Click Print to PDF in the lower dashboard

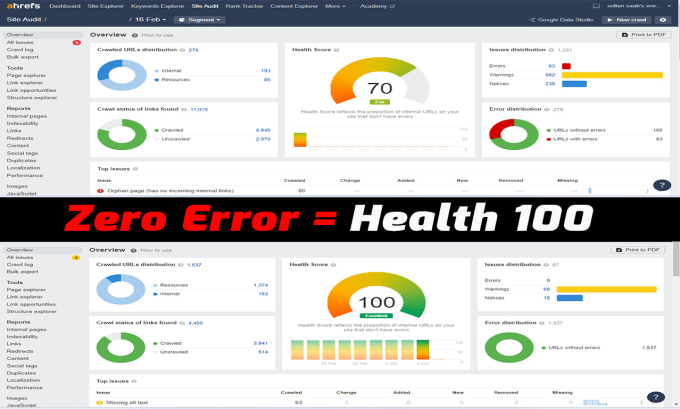pyautogui.click(x=638, y=250)
